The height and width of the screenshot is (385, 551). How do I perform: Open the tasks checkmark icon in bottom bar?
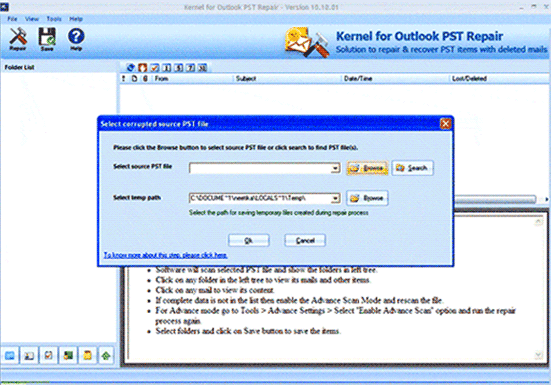[x=48, y=355]
